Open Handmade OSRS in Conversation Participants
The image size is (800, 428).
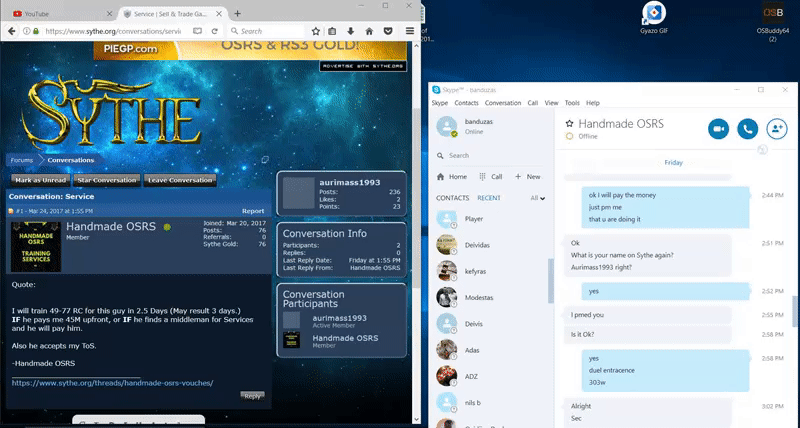345,338
